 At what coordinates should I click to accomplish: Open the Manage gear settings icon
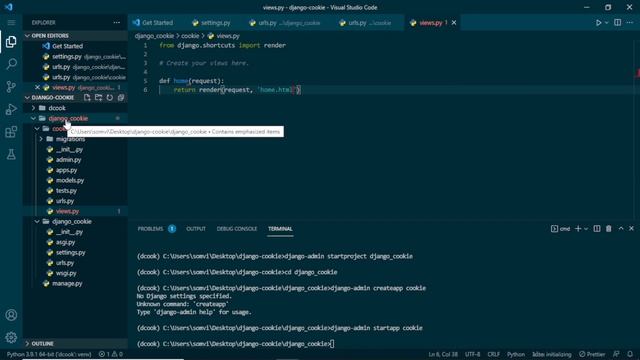(x=11, y=337)
